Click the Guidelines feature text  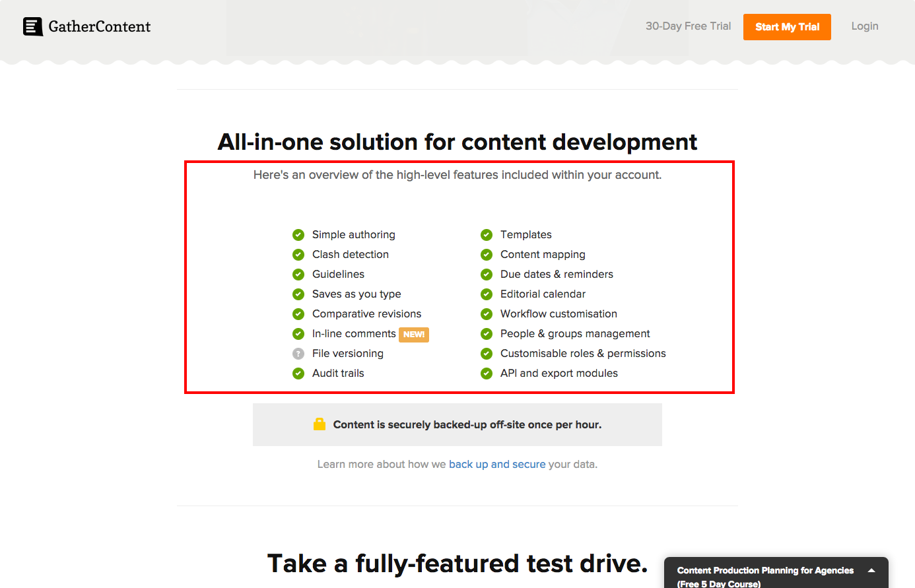(338, 275)
